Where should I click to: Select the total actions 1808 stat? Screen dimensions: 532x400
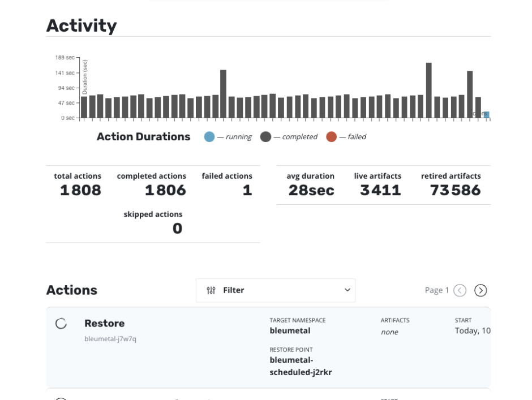pyautogui.click(x=80, y=190)
